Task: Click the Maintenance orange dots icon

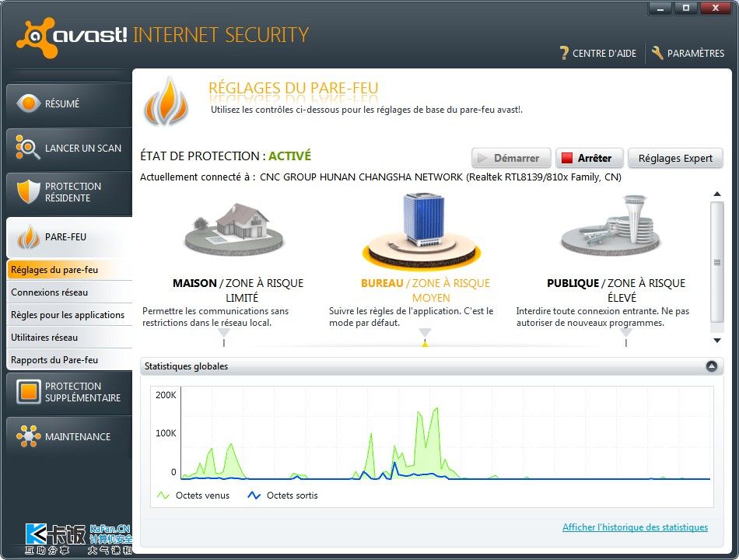Action: coord(28,436)
